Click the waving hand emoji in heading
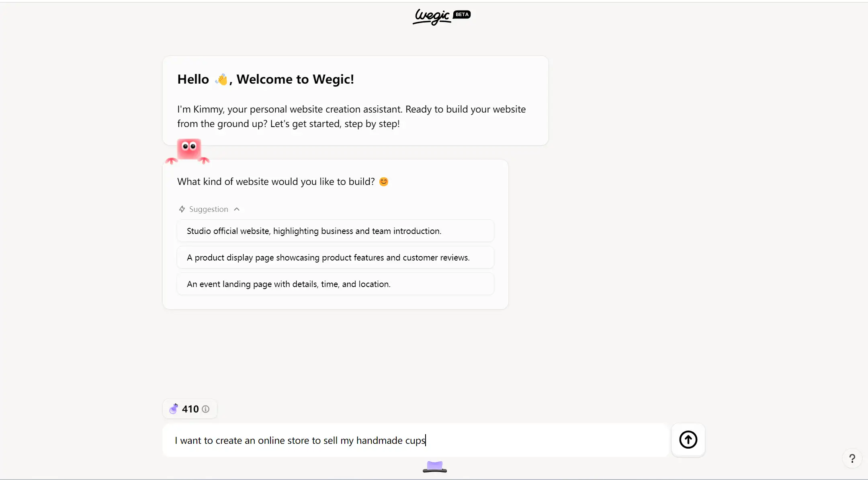The height and width of the screenshot is (480, 868). (221, 79)
